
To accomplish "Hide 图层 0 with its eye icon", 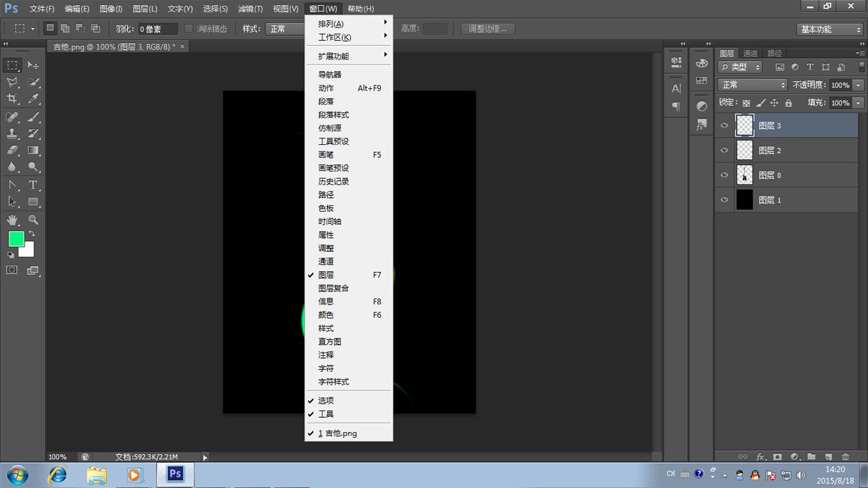I will pyautogui.click(x=725, y=175).
